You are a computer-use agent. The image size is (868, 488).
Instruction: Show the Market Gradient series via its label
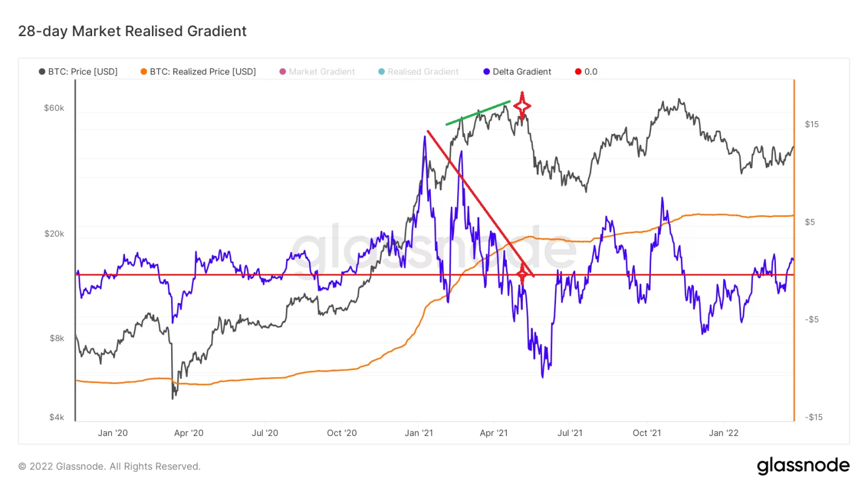322,72
